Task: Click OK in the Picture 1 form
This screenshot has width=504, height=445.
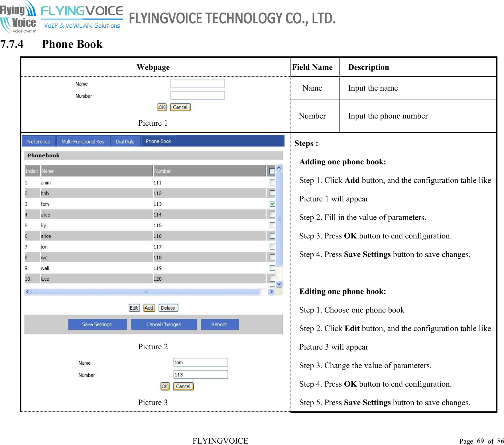Action: (x=162, y=107)
